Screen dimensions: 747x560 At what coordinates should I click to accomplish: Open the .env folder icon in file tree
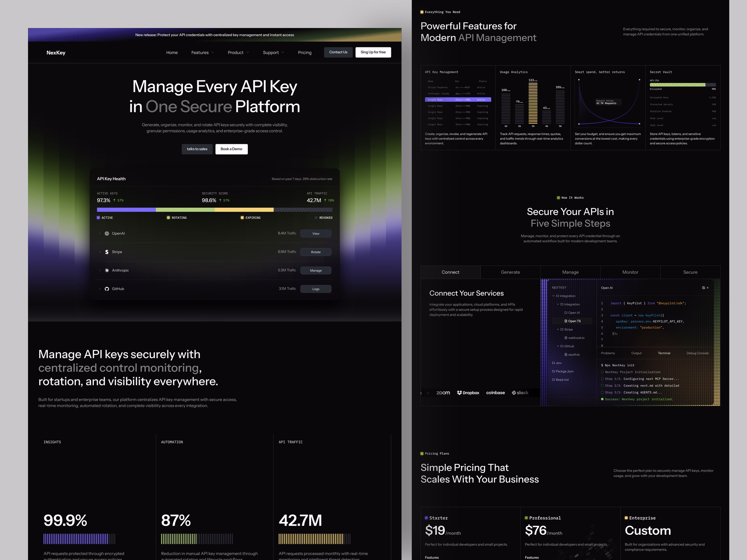tap(553, 363)
